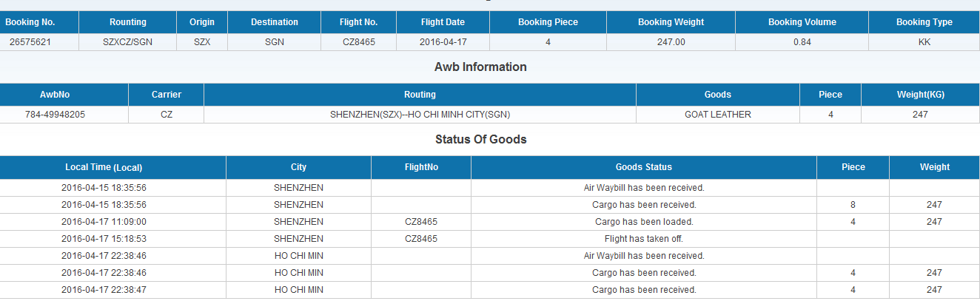
Task: Click the Goods Status column header
Action: point(644,167)
